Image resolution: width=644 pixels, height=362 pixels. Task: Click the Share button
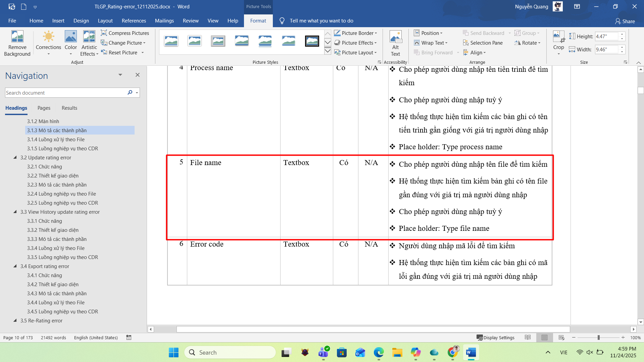pyautogui.click(x=625, y=21)
